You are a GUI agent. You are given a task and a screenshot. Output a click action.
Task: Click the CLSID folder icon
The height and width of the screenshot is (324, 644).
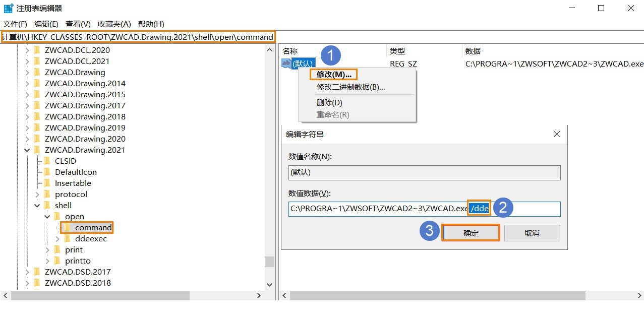point(47,161)
